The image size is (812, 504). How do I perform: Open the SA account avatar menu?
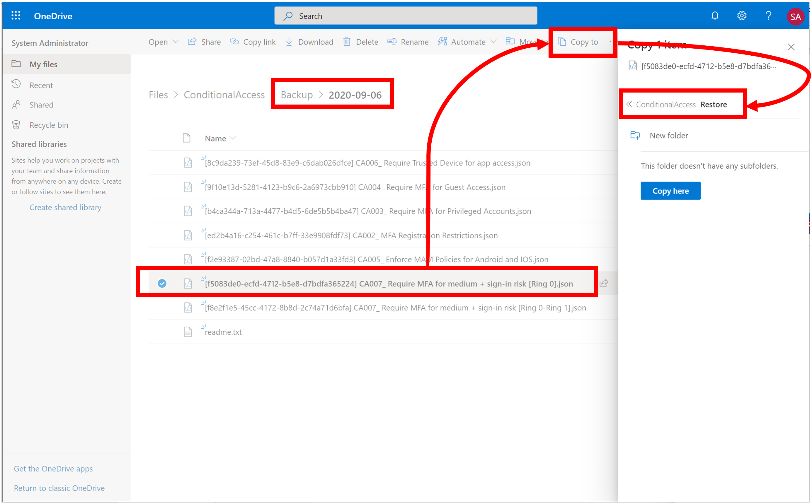[x=795, y=16]
